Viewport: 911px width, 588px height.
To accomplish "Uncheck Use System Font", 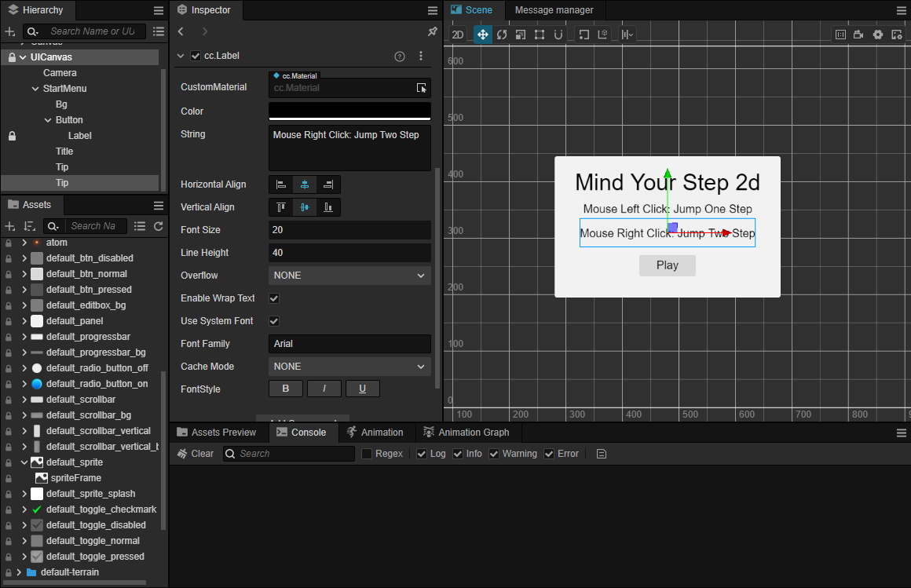I will [274, 321].
